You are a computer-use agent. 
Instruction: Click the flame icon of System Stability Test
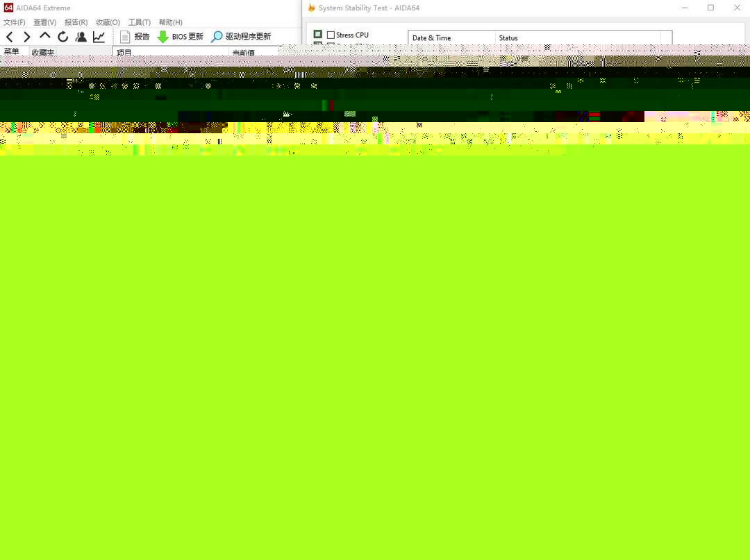[x=312, y=8]
